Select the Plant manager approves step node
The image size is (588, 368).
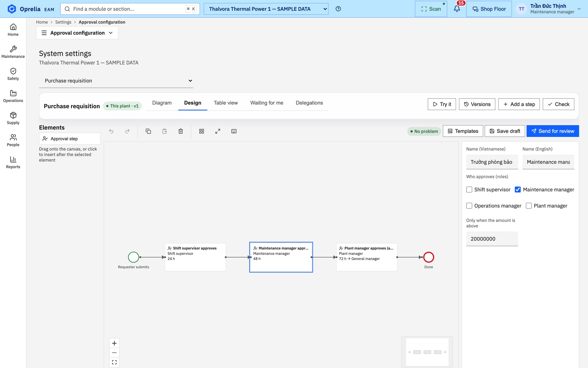pos(367,257)
